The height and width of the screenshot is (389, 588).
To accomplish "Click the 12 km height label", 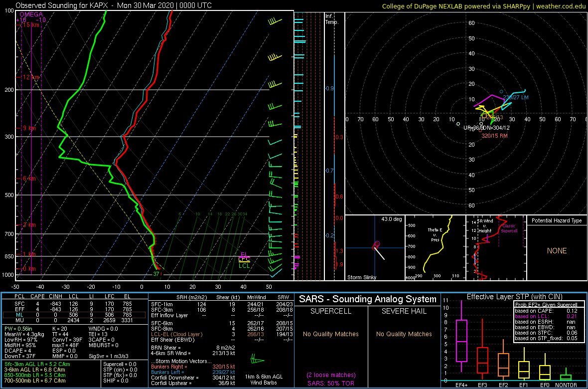I will (x=30, y=77).
